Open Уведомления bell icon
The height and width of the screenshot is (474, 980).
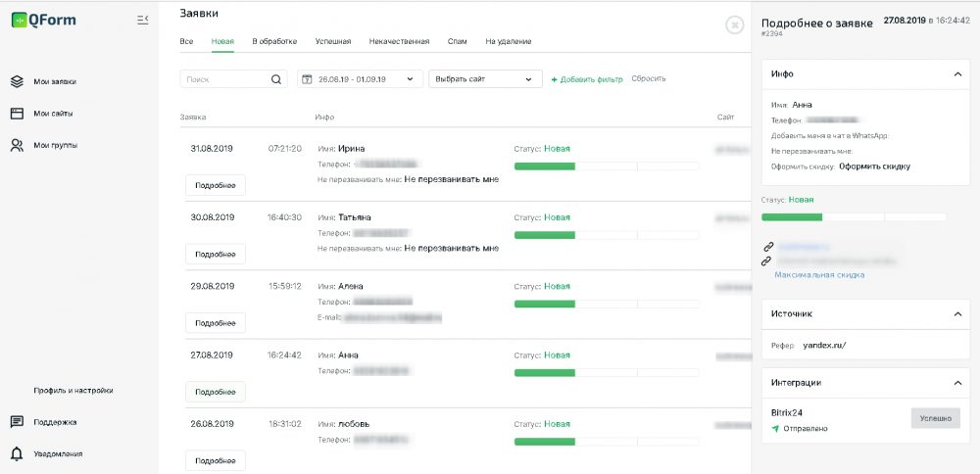17,453
